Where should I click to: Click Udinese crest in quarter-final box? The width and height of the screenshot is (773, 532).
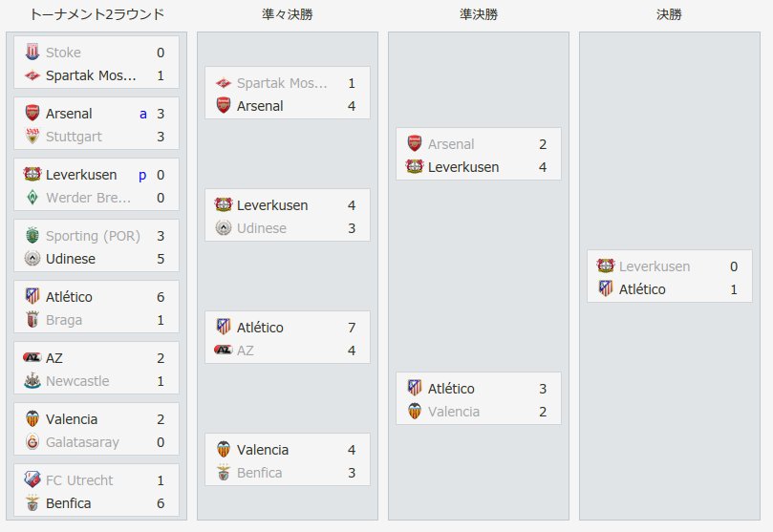(x=224, y=228)
